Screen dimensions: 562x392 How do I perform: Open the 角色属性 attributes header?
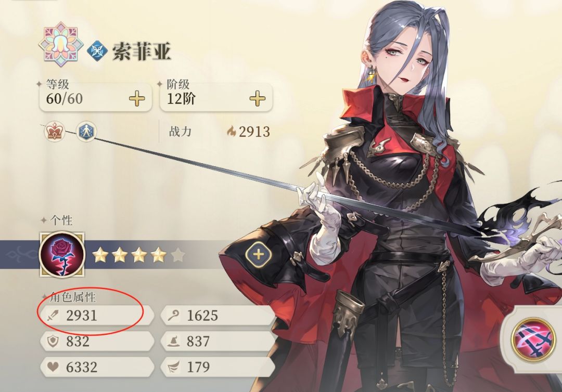[x=73, y=297]
